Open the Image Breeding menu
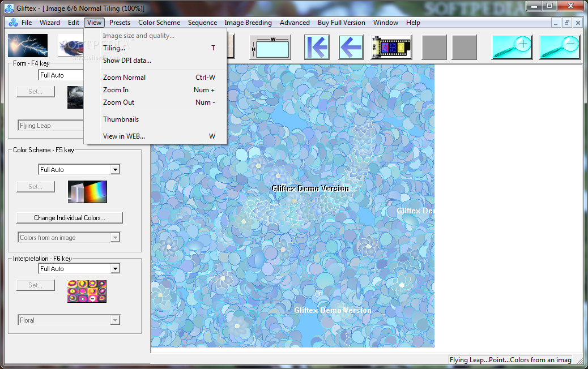 click(x=248, y=23)
